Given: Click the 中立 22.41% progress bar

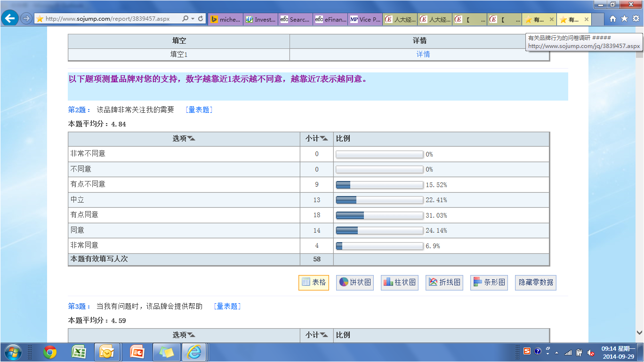Looking at the screenshot, I should pos(379,200).
